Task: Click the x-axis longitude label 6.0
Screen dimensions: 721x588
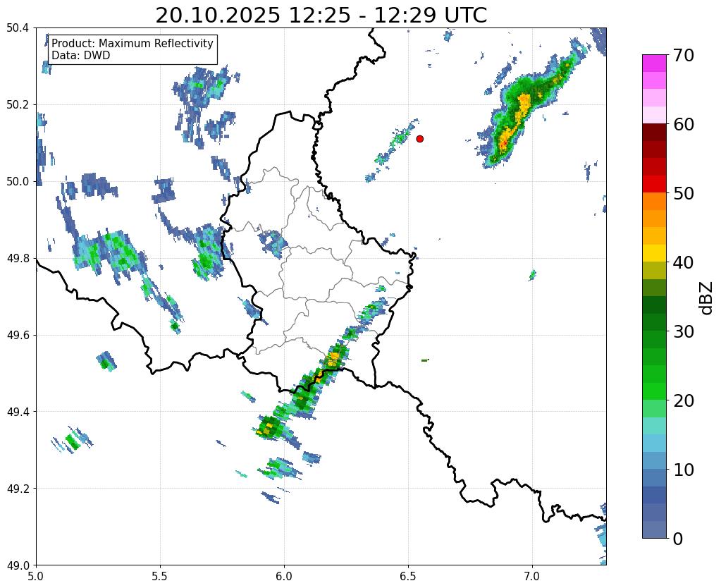Action: (284, 577)
